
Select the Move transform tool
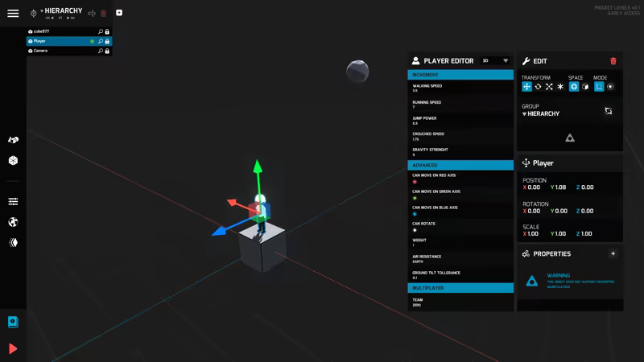coord(526,87)
